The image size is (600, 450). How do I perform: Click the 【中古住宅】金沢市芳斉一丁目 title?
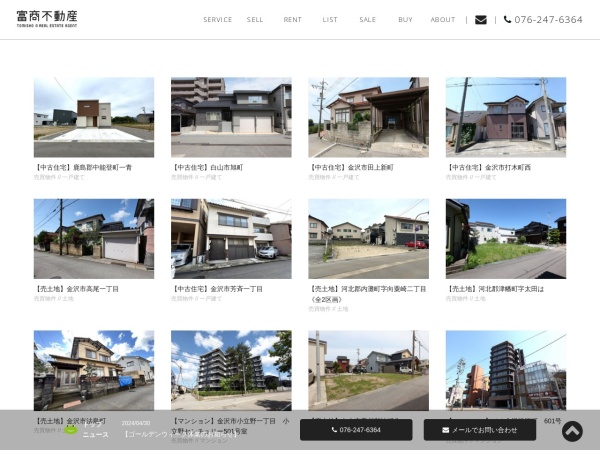tap(217, 289)
